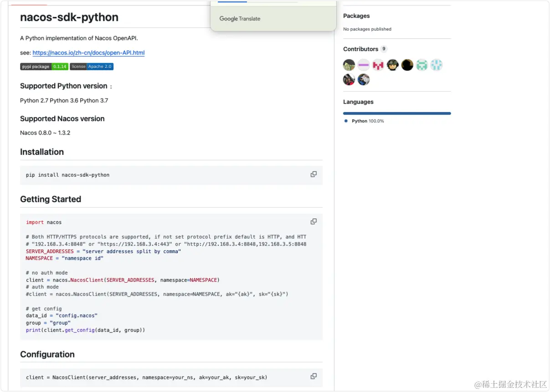The image size is (550, 392).
Task: Open the first contributor's green landscape avatar
Action: coord(349,65)
